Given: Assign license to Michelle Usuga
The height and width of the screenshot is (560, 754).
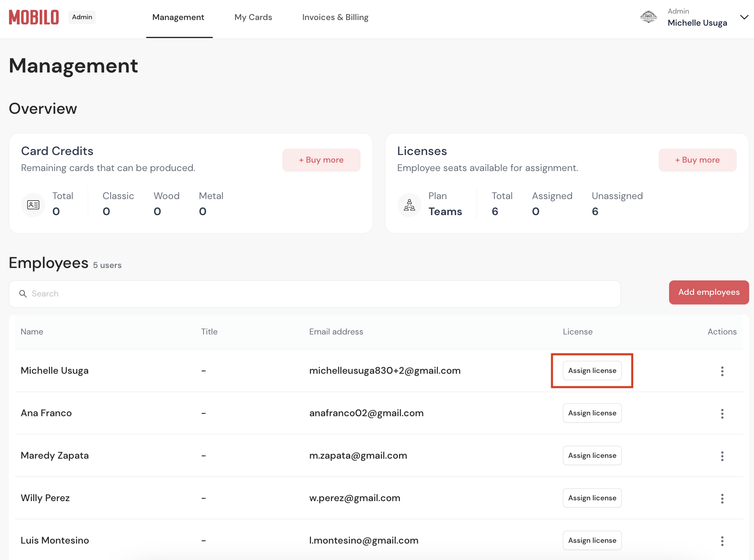Looking at the screenshot, I should tap(592, 371).
